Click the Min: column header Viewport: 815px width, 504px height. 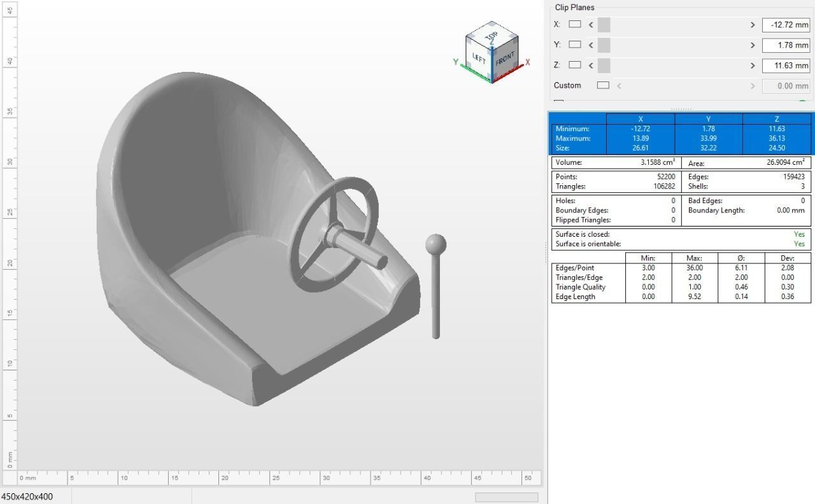pyautogui.click(x=649, y=258)
